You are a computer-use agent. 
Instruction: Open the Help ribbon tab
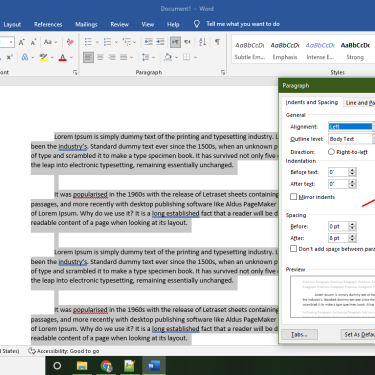173,24
